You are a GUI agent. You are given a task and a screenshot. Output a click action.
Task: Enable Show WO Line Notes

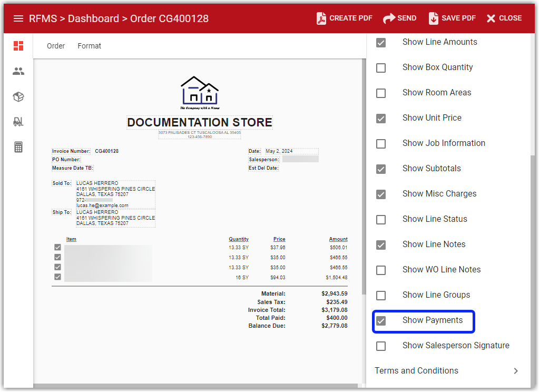(381, 270)
